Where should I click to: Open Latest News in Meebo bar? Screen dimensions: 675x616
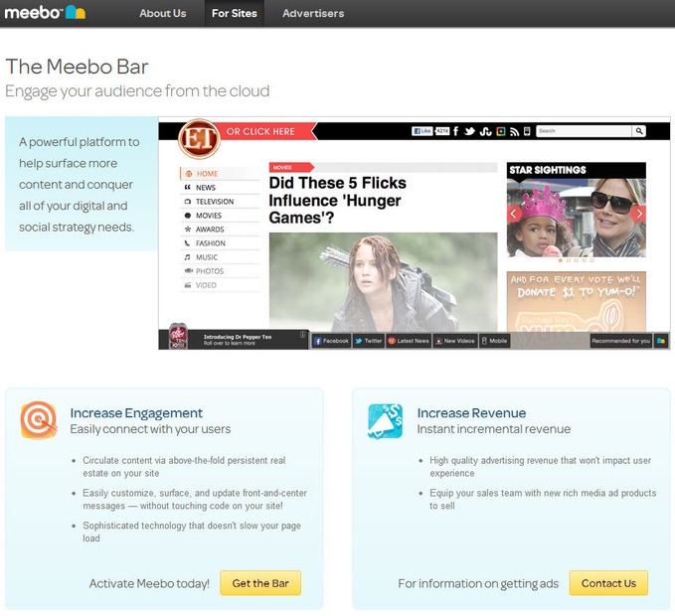409,341
